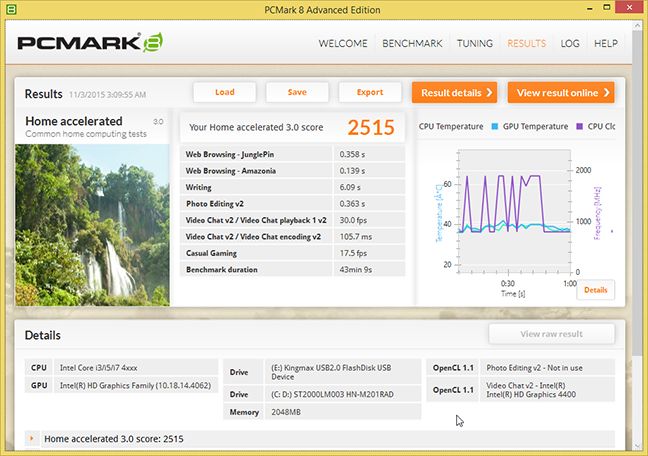Open the WELCOME tab
Screen dimensions: 648x456
pos(343,43)
